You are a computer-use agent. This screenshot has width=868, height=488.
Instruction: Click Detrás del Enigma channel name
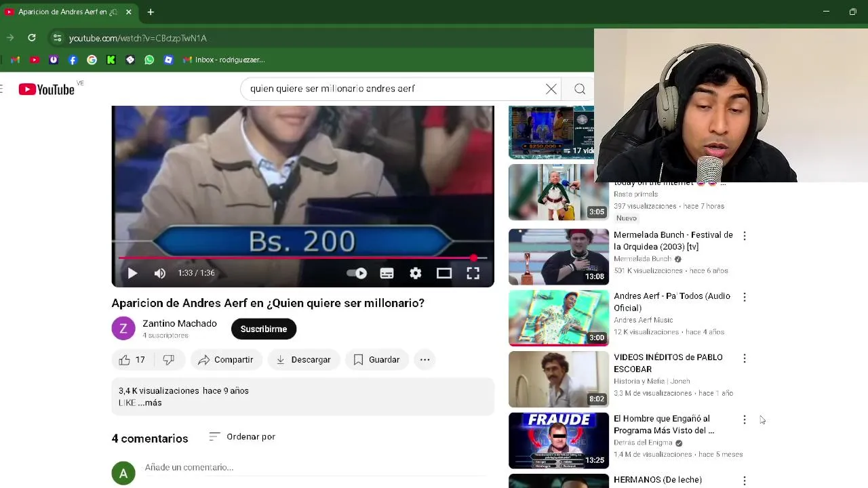coord(643,443)
